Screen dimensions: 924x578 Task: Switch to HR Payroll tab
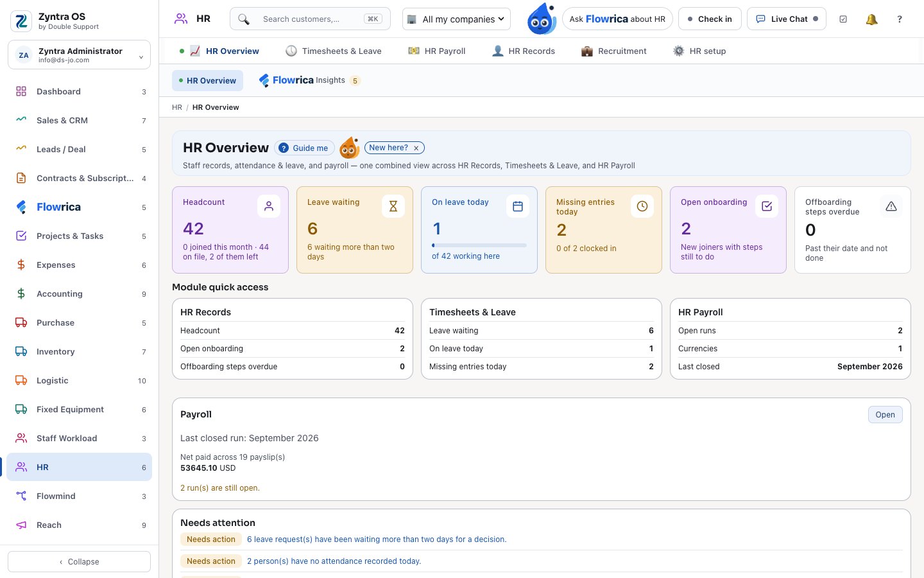[437, 51]
